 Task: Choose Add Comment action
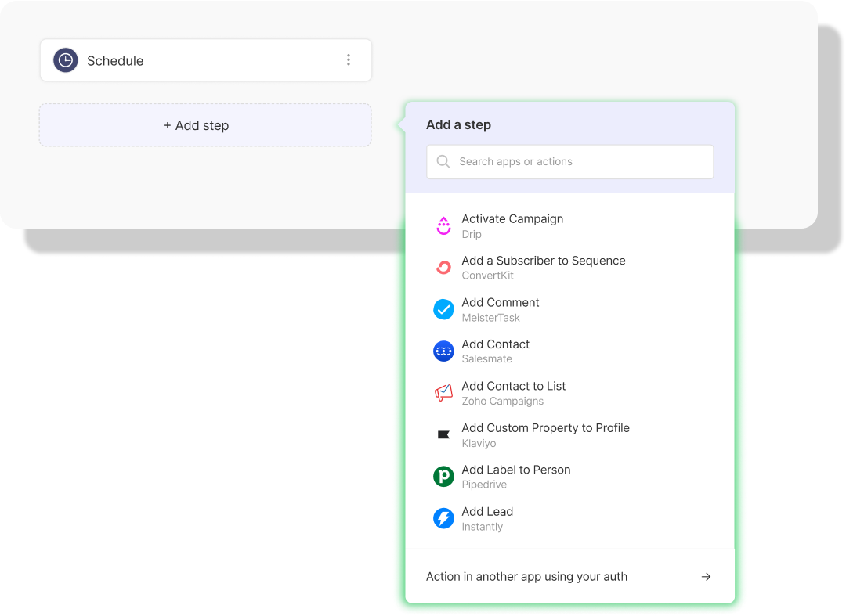pos(500,302)
